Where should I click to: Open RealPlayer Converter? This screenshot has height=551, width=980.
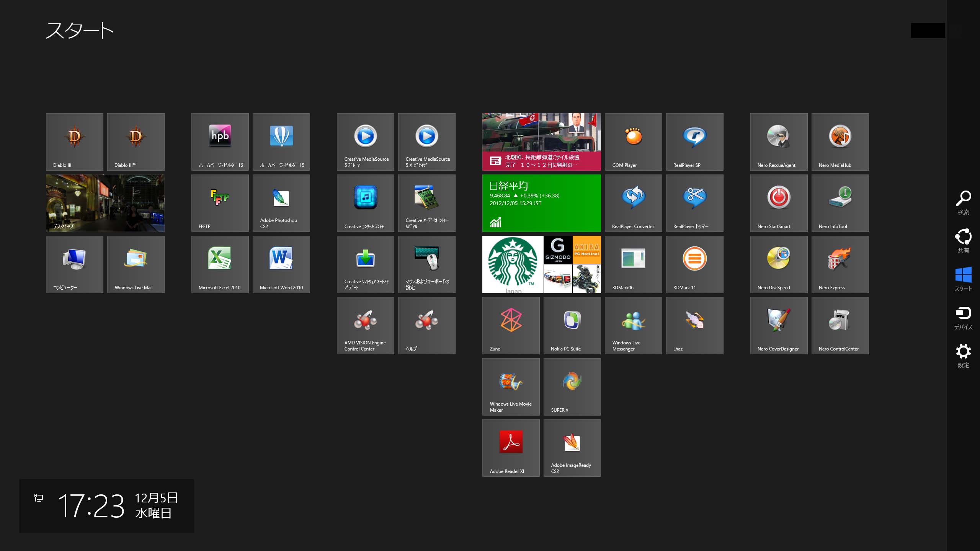[634, 203]
